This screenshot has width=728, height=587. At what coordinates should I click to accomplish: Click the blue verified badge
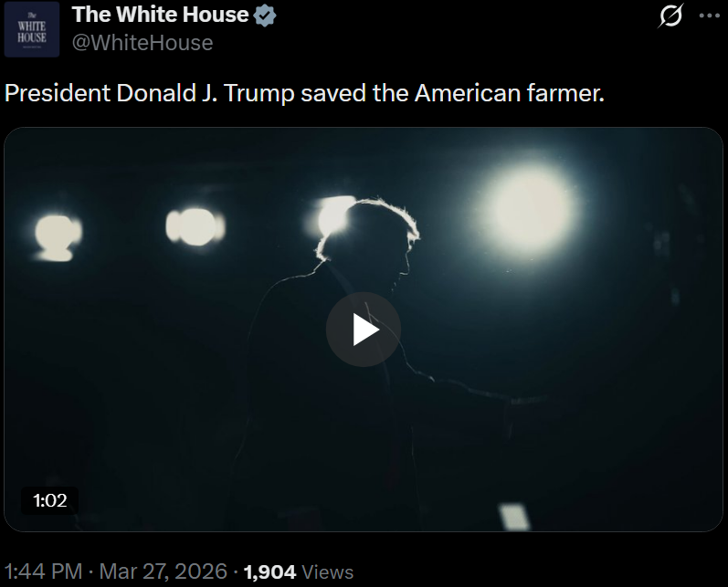point(265,16)
